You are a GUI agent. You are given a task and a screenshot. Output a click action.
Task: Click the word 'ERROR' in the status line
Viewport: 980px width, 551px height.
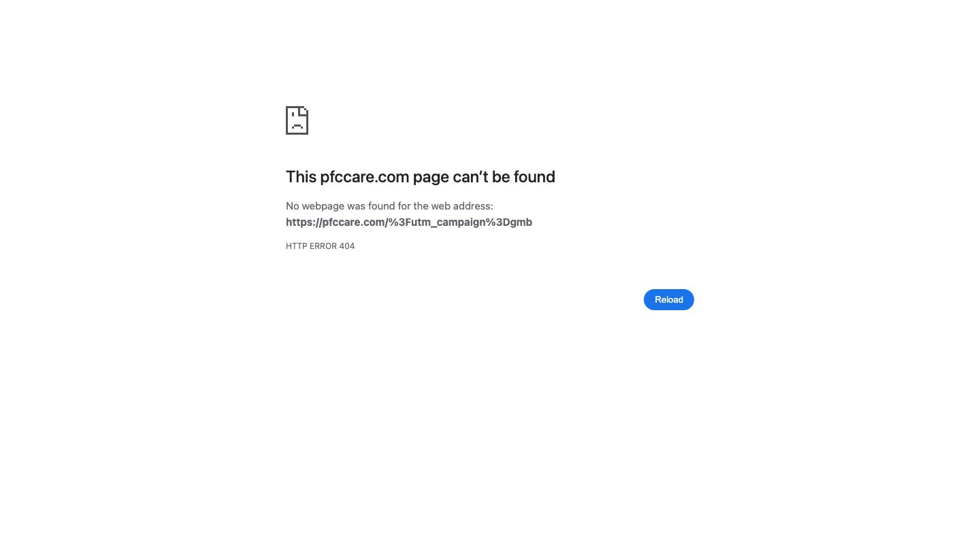point(323,246)
